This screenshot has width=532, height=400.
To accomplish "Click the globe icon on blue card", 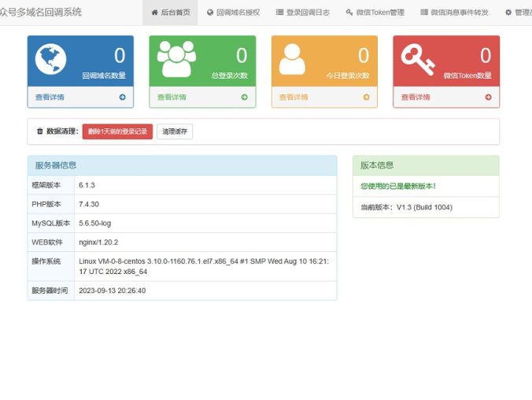I will 50,59.
